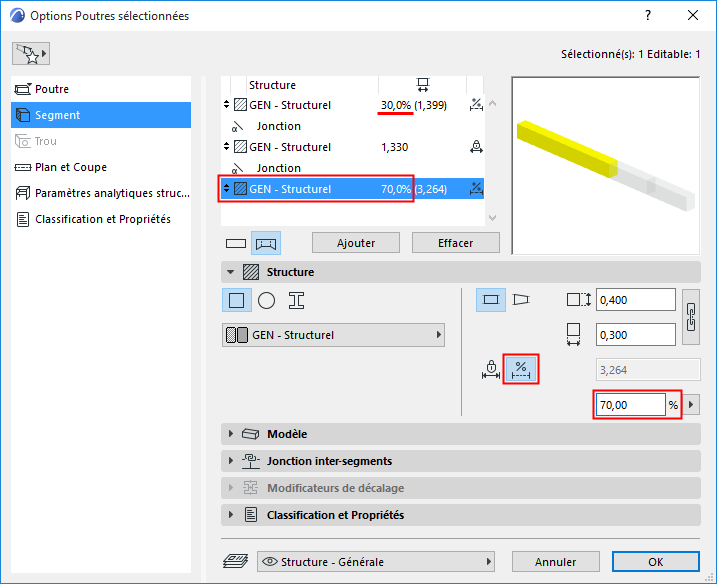The height and width of the screenshot is (584, 717).
Task: Select tapered segment shape icon
Action: [x=521, y=300]
